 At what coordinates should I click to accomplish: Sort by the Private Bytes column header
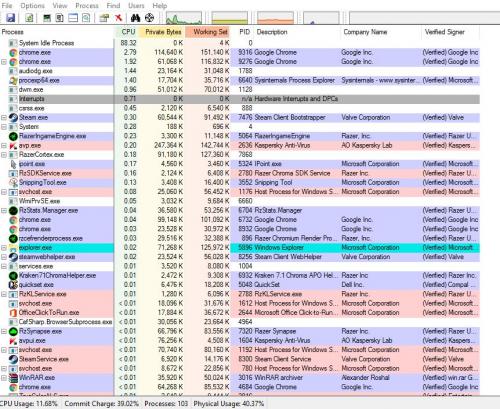point(162,32)
